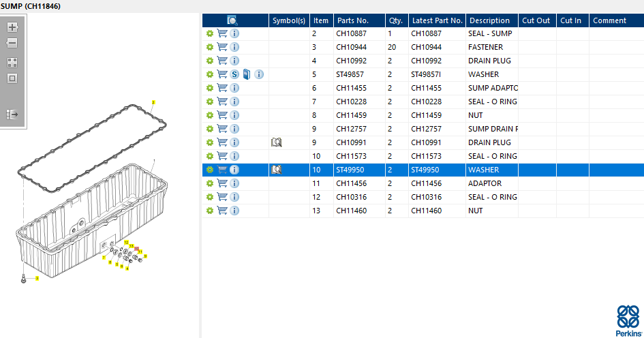
Task: Open symbol icon for ST49950 WASHER row
Action: pos(277,169)
